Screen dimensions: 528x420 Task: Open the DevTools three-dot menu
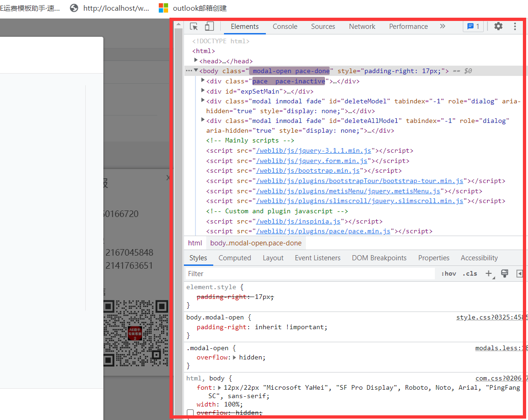[515, 27]
